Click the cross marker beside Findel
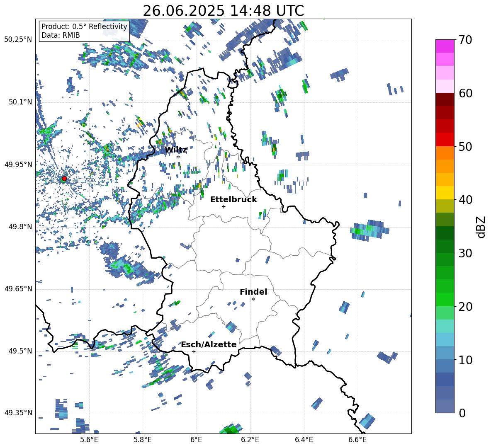The height and width of the screenshot is (448, 491). click(x=253, y=299)
